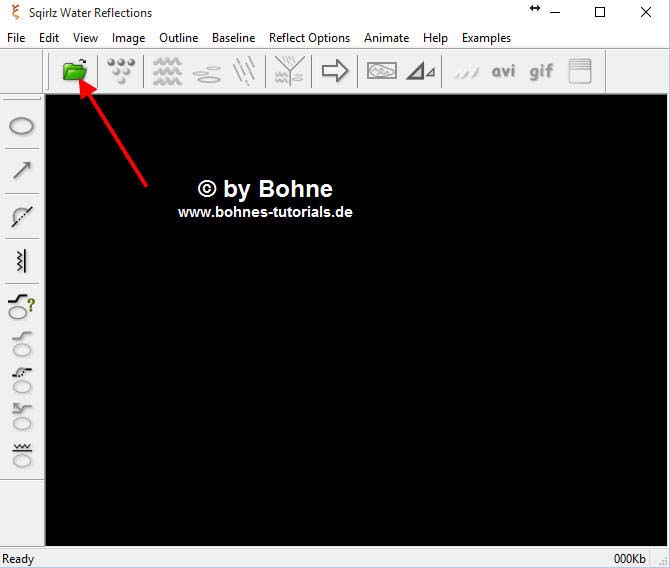
Task: Open the Reflect Options menu
Action: 309,38
